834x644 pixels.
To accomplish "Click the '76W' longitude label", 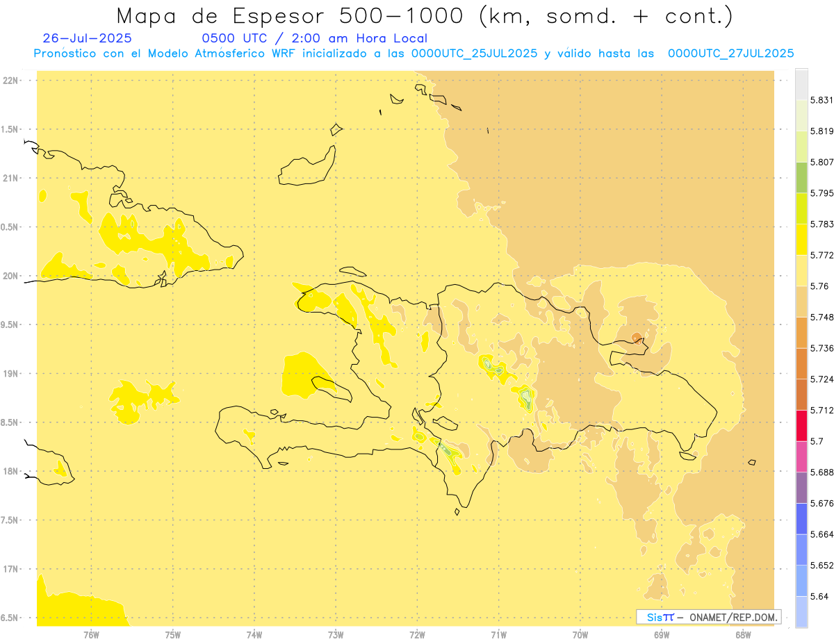I will coord(91,635).
